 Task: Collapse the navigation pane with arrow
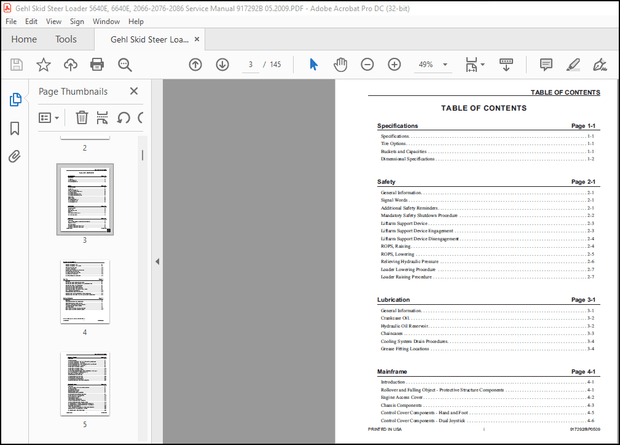(x=157, y=261)
